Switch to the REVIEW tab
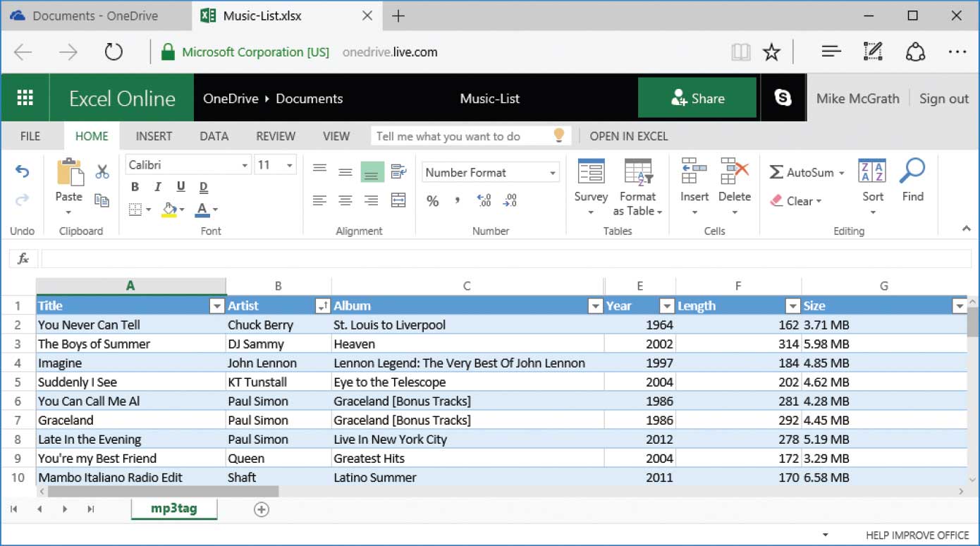This screenshot has height=546, width=980. click(x=276, y=136)
